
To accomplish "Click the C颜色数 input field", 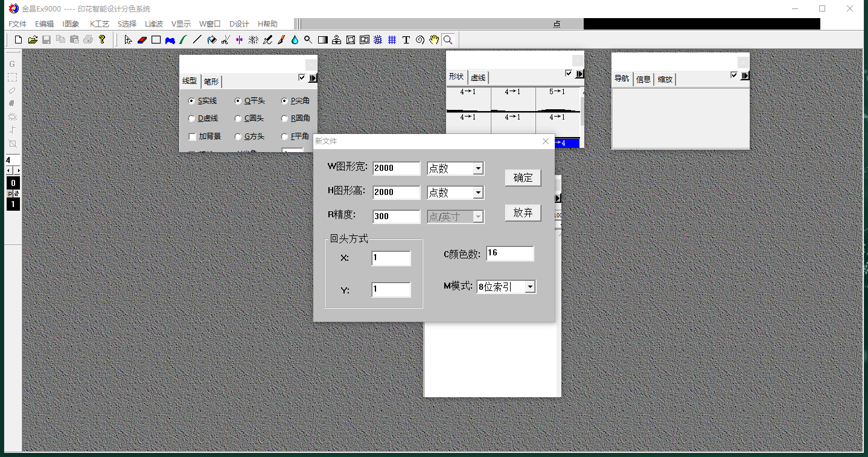I will (509, 254).
